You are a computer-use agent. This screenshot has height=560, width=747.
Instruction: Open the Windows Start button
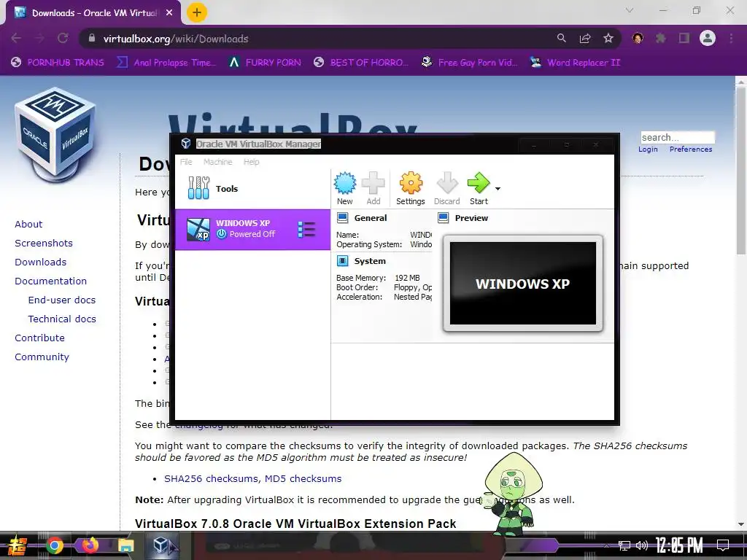coord(18,545)
